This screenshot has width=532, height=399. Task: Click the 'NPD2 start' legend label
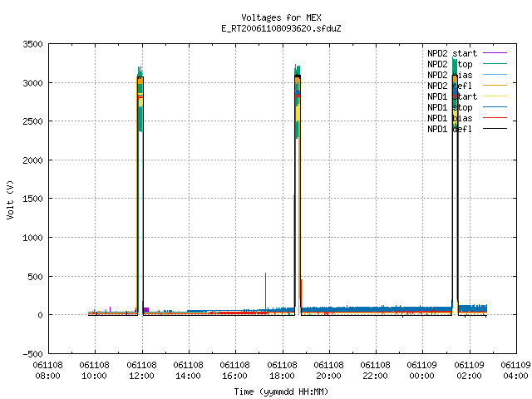tap(452, 53)
